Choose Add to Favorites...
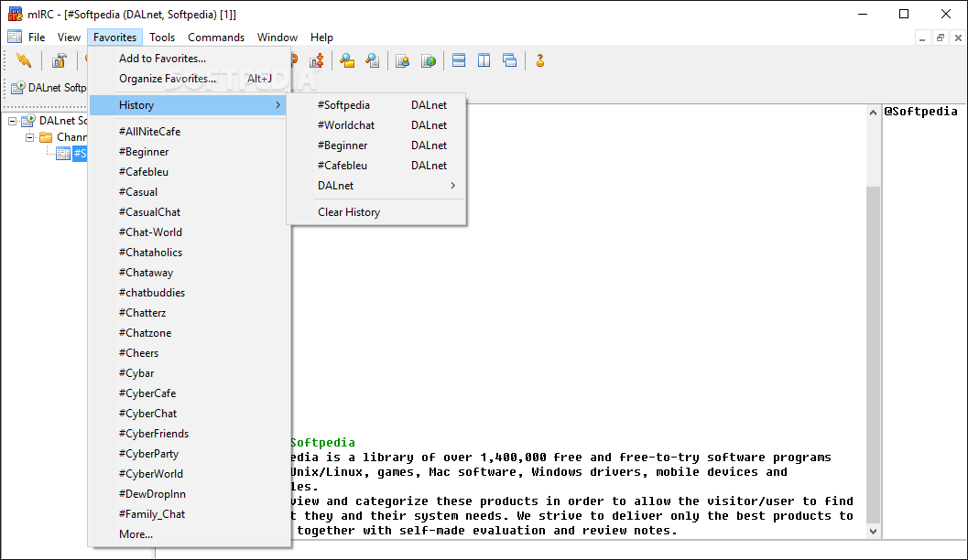Screen dimensions: 968x560 [x=190, y=58]
